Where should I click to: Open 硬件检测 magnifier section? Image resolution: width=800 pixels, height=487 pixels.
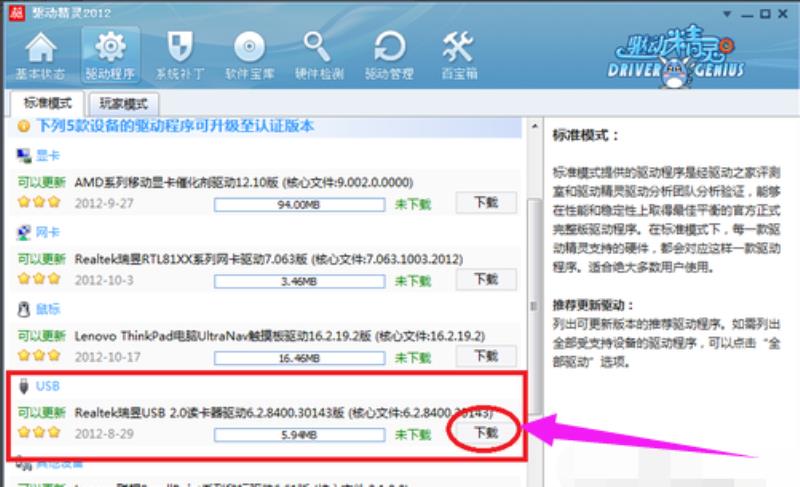tap(319, 56)
